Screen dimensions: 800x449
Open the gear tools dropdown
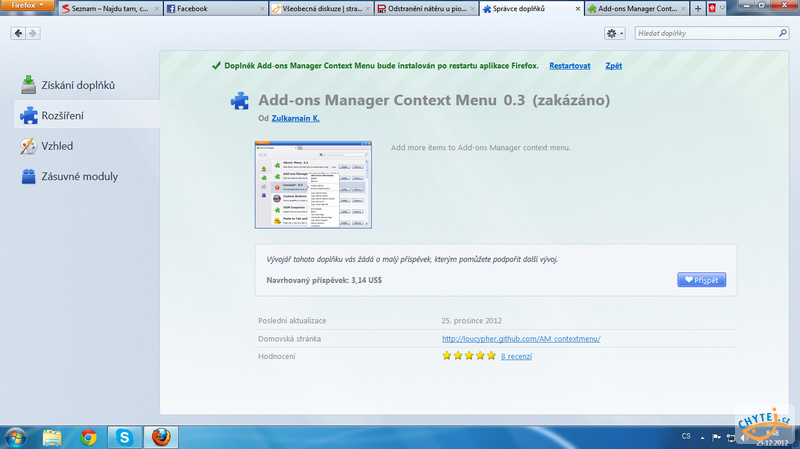pyautogui.click(x=614, y=33)
